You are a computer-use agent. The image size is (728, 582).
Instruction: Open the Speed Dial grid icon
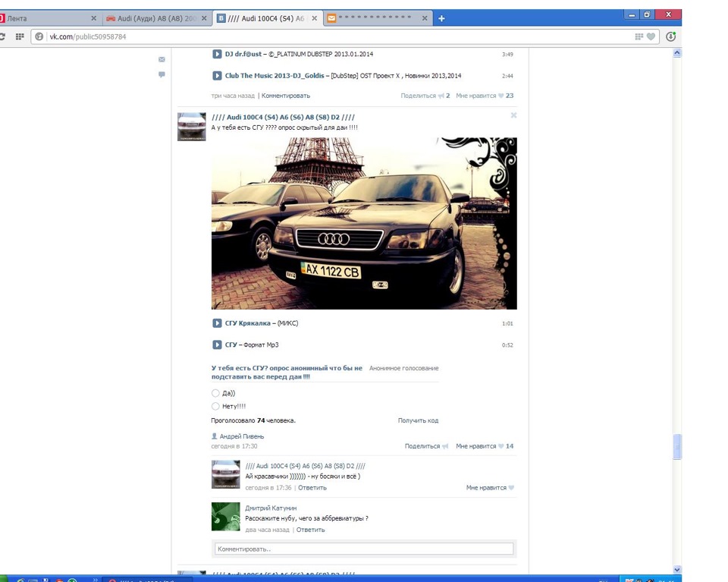pos(20,36)
